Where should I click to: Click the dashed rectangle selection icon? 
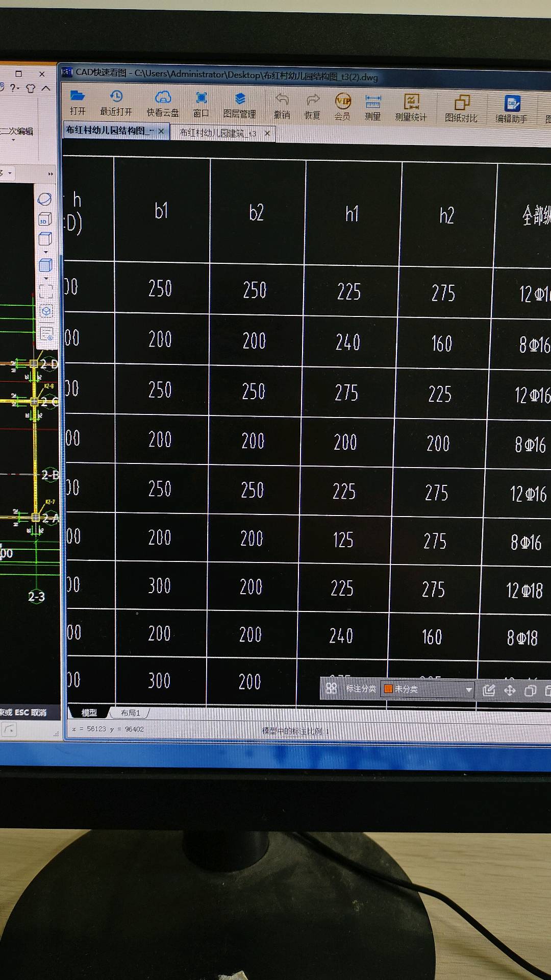click(46, 291)
